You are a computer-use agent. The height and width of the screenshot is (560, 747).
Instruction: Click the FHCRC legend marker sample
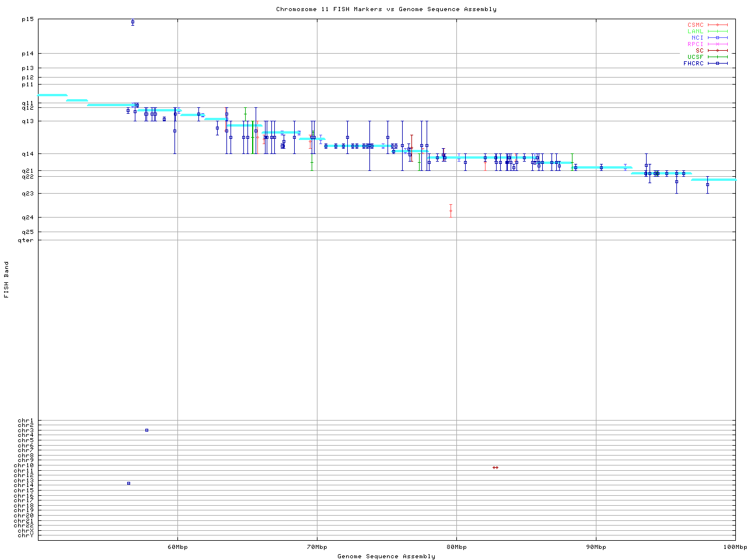click(x=717, y=63)
